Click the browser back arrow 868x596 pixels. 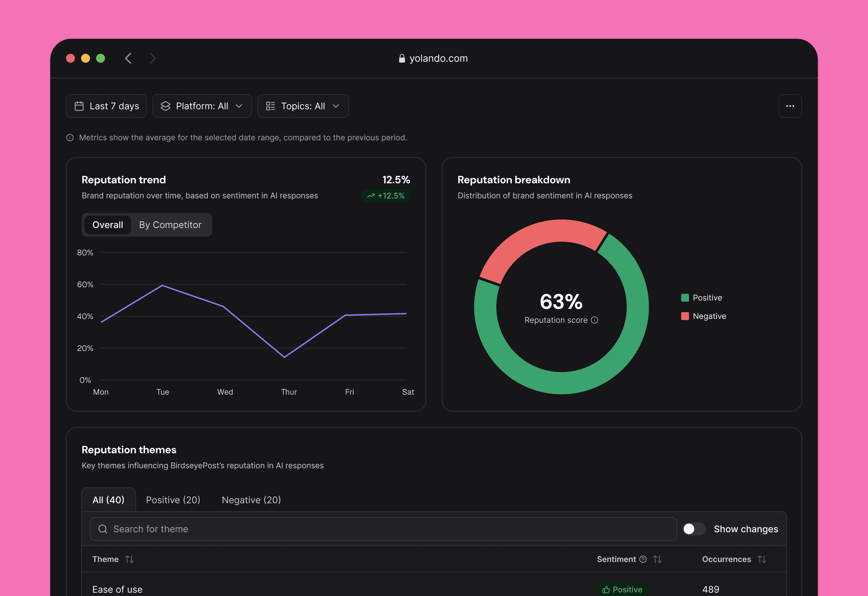(x=128, y=58)
